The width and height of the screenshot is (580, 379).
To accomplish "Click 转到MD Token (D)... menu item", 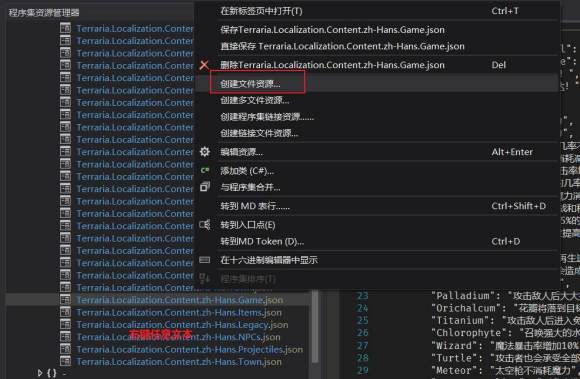I will point(262,241).
